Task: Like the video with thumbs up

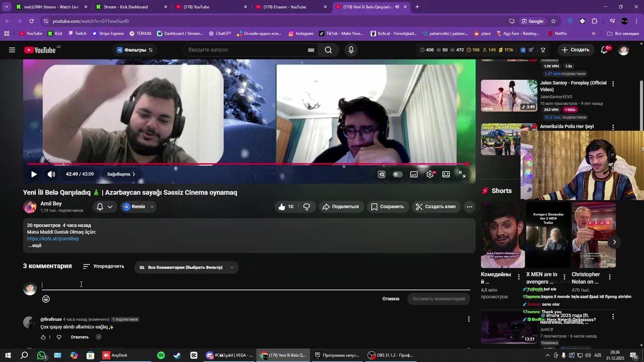Action: pyautogui.click(x=286, y=207)
